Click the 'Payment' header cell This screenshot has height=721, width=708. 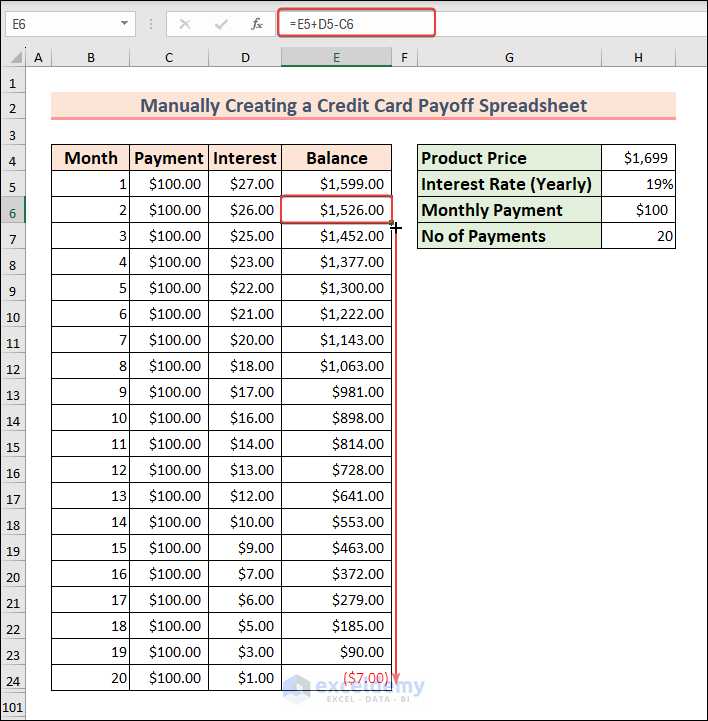(x=169, y=158)
